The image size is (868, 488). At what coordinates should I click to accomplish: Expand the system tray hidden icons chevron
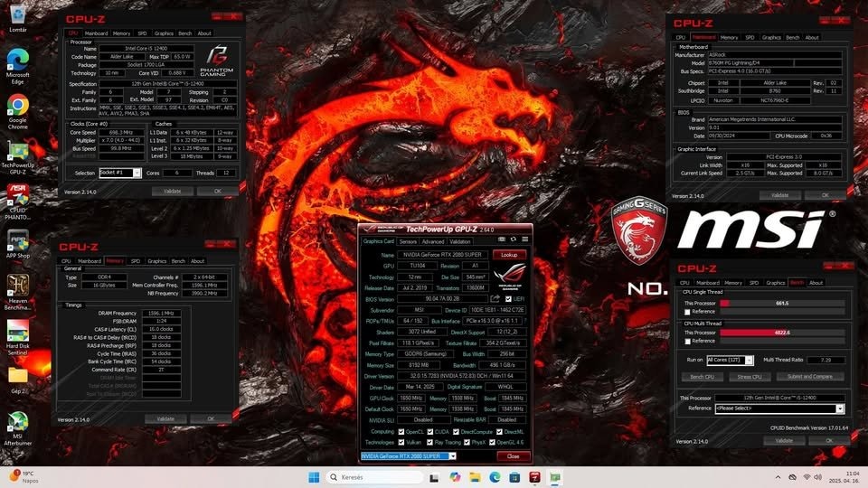[x=778, y=477]
